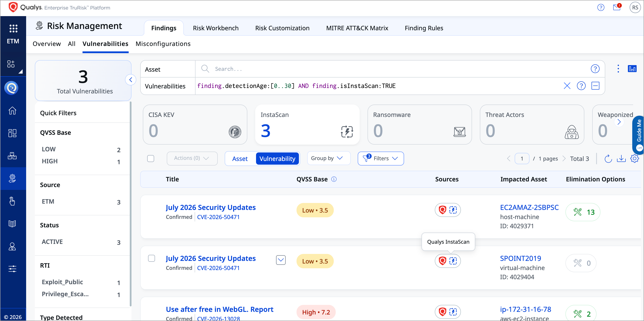
Task: Open the Group by dropdown
Action: [x=329, y=158]
